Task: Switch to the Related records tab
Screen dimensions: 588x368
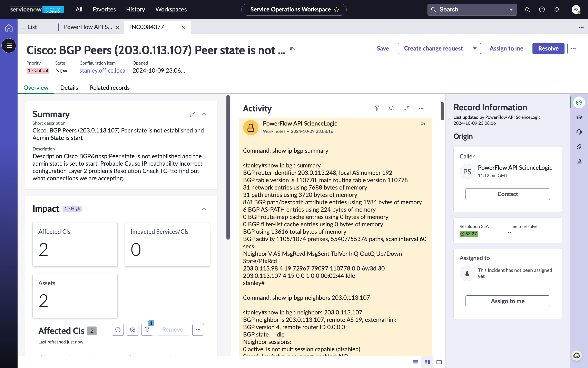Action: click(110, 88)
